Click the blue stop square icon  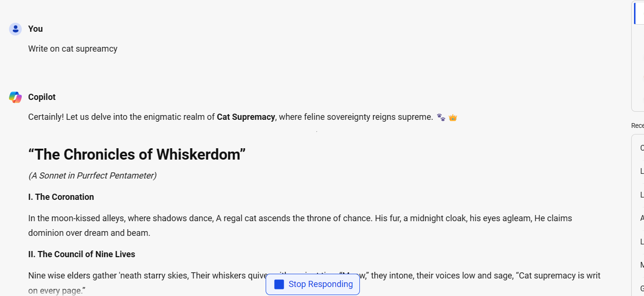point(279,284)
